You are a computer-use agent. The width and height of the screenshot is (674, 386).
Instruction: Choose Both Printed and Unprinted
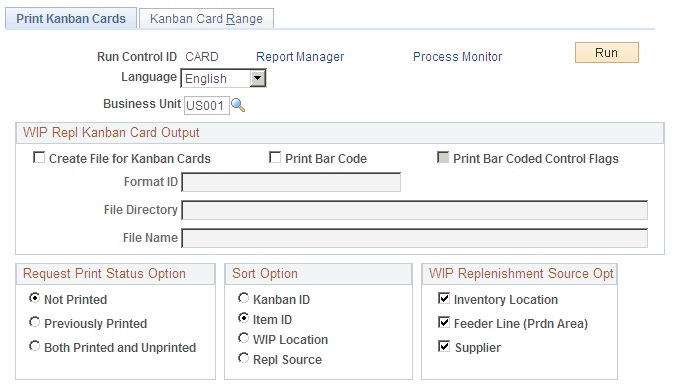[x=34, y=346]
